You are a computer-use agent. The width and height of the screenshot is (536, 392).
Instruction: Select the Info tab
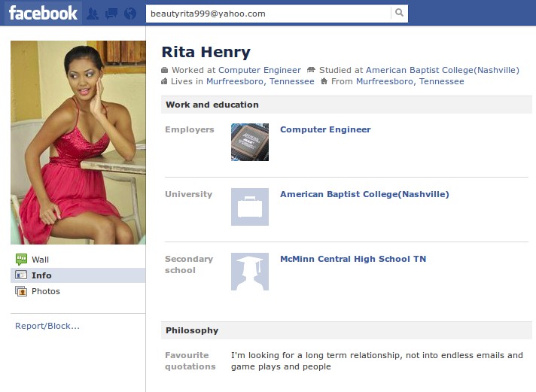pos(78,275)
